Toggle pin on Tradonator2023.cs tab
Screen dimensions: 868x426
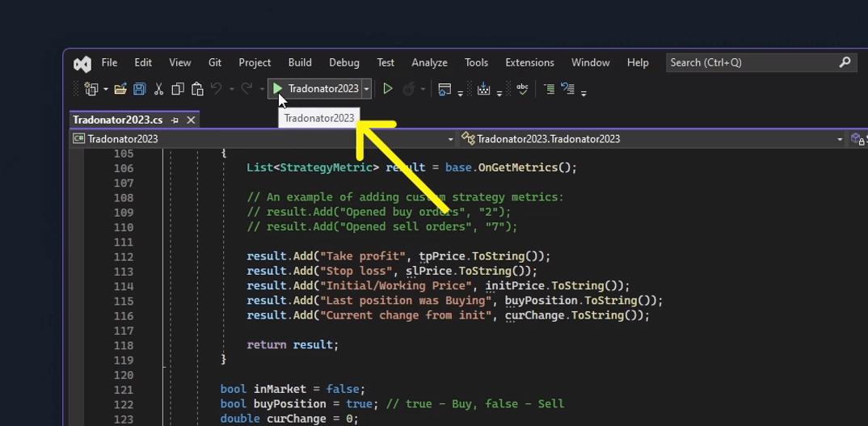pos(175,120)
